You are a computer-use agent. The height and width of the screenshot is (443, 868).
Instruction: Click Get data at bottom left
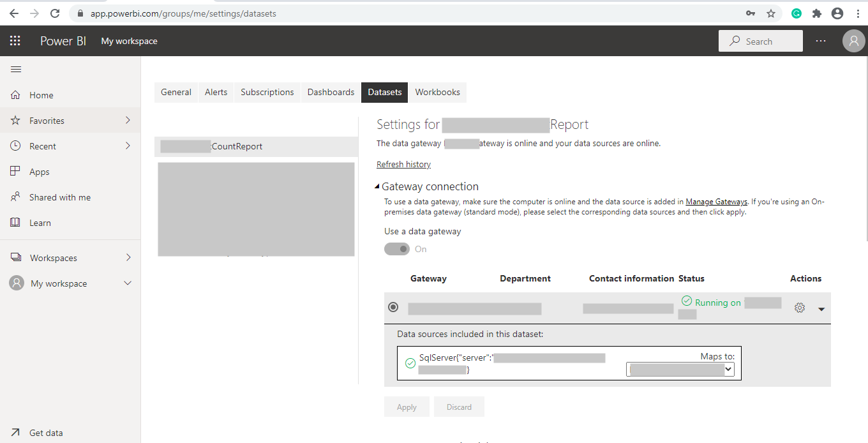[45, 433]
